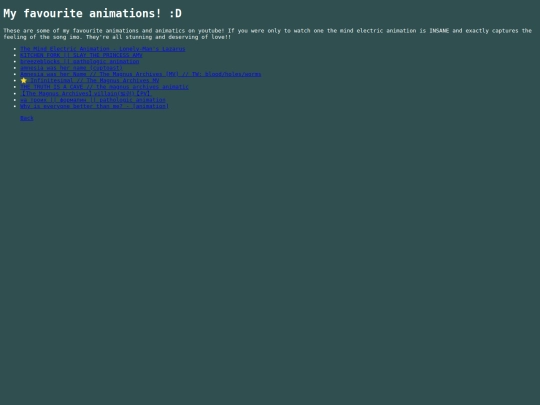Open Why is everyone better than me link

click(x=94, y=106)
